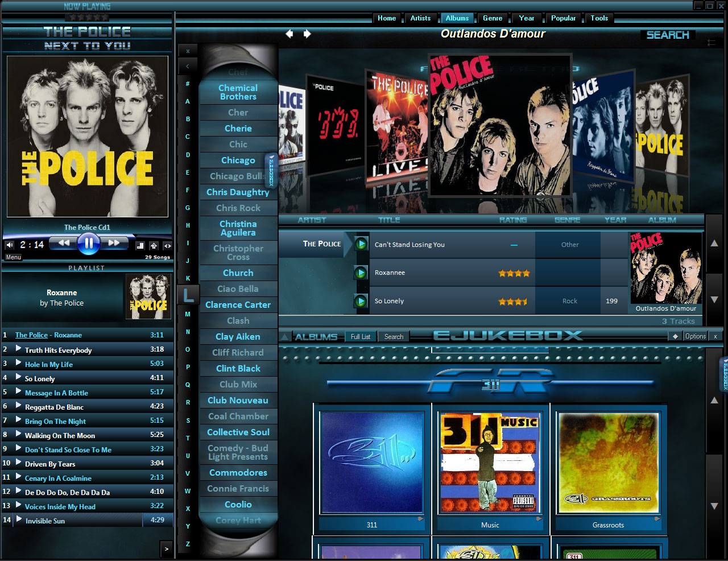Skip to the next track

coord(114,243)
